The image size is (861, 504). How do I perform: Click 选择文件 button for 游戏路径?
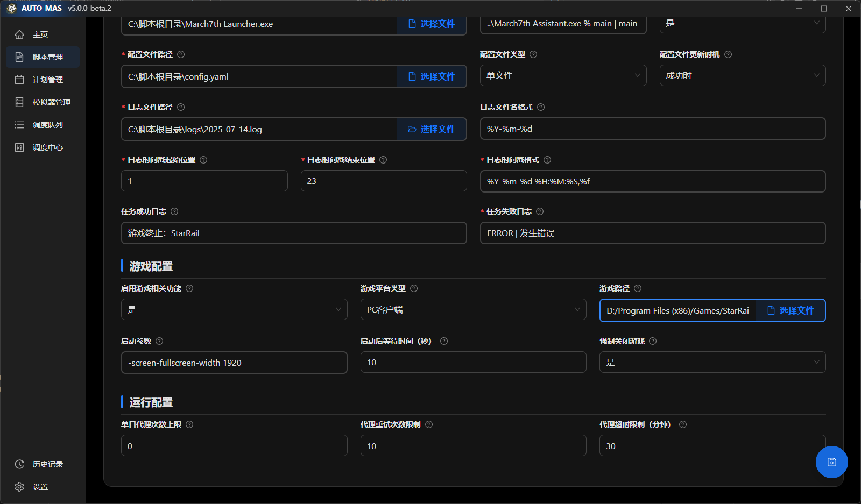point(790,310)
